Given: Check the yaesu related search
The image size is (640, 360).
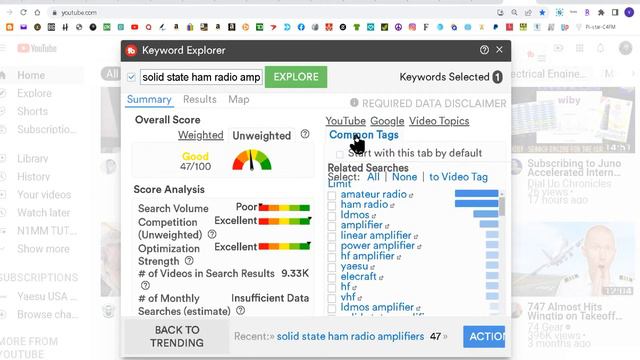Looking at the screenshot, I should 332,267.
